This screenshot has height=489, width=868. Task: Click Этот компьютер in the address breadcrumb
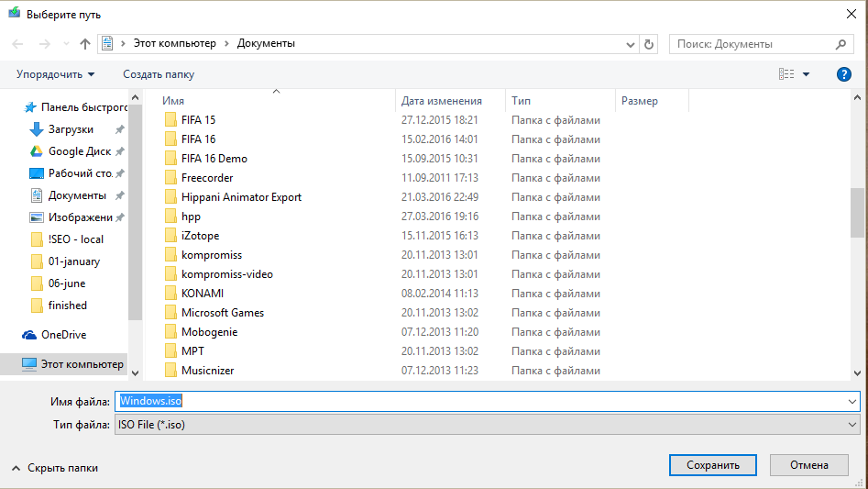pos(174,44)
